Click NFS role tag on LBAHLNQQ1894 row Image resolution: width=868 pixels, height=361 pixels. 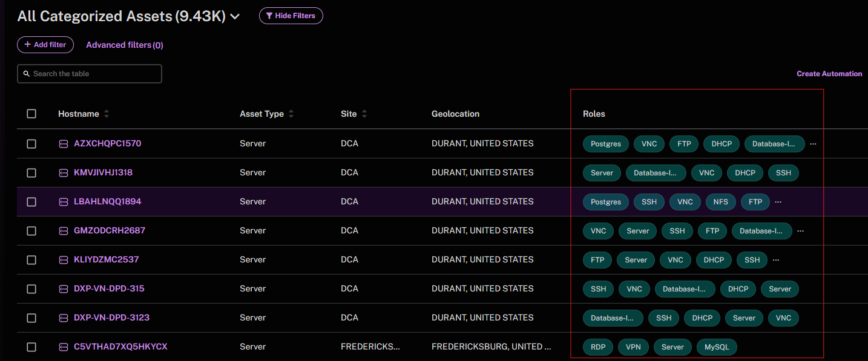[x=720, y=202]
